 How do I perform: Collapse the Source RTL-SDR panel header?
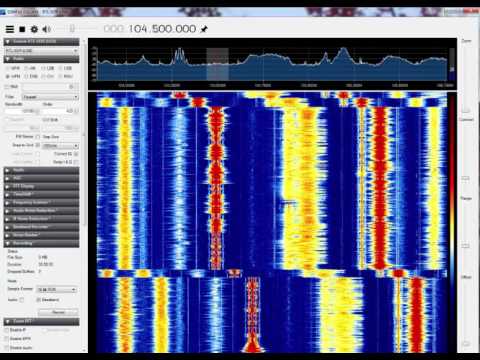click(x=41, y=42)
